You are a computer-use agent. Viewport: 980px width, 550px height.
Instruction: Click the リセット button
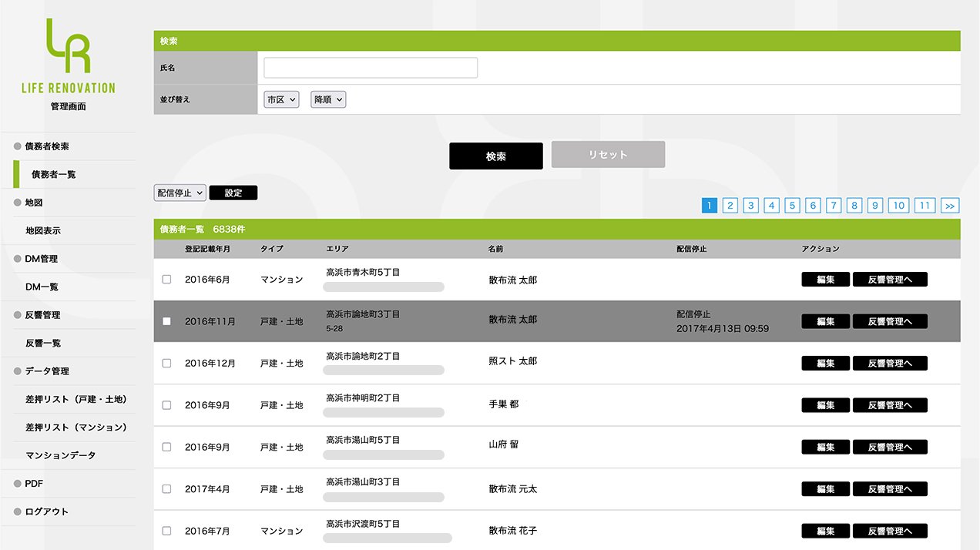(608, 155)
